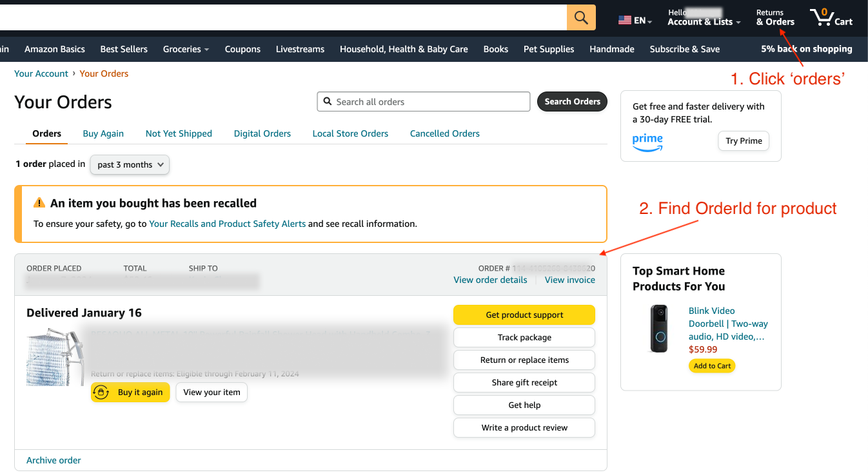Open the View order details link
The width and height of the screenshot is (868, 475).
490,280
